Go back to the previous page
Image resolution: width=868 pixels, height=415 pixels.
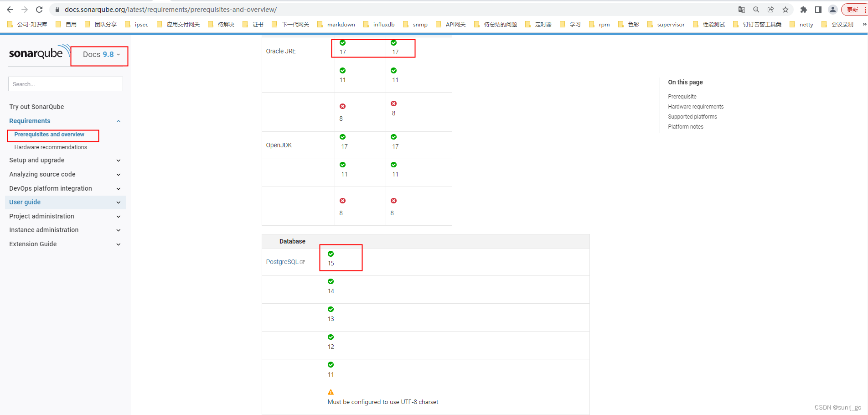click(10, 10)
